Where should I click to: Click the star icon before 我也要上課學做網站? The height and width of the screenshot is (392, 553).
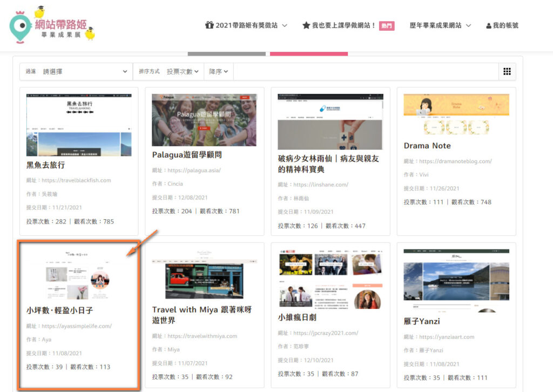(306, 25)
